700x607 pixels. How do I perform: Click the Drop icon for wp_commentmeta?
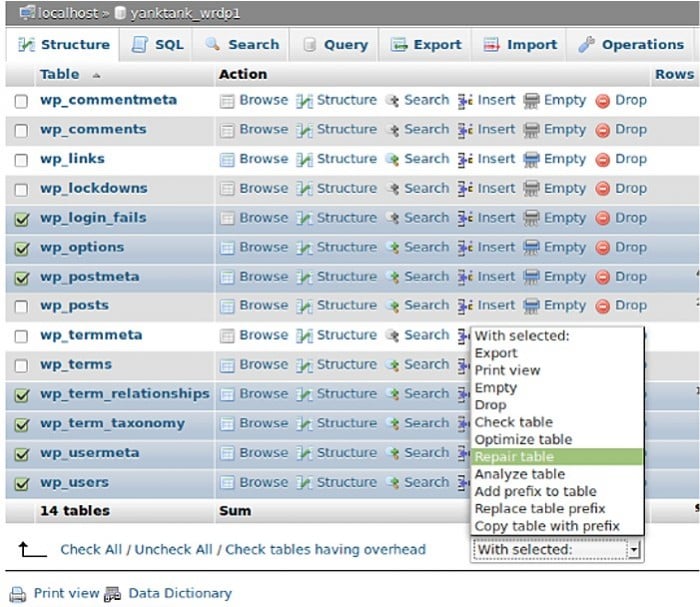pos(602,101)
